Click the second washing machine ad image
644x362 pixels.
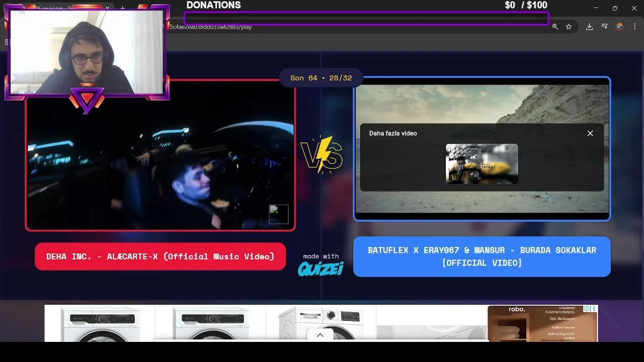(x=211, y=324)
